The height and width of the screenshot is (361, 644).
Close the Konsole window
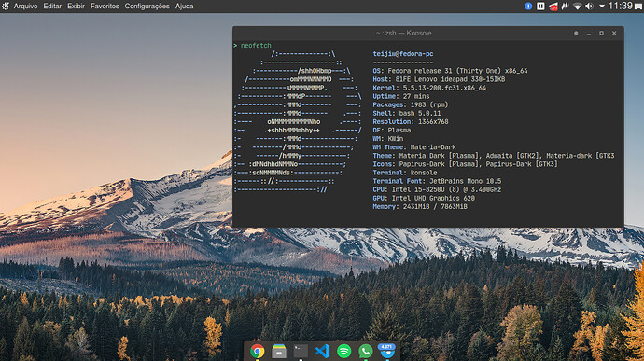tap(614, 33)
